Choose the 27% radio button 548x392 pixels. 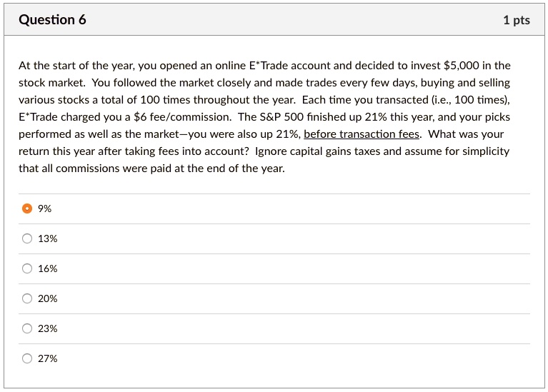[27, 359]
